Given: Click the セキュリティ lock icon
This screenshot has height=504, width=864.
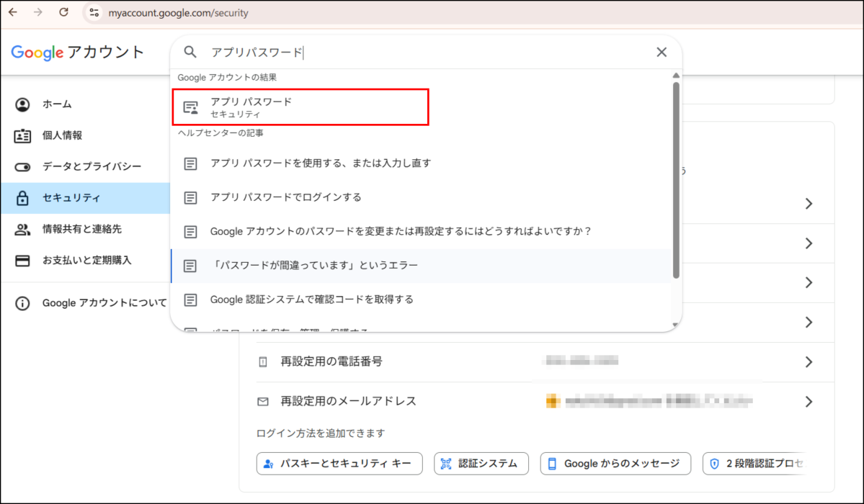Looking at the screenshot, I should (x=22, y=198).
